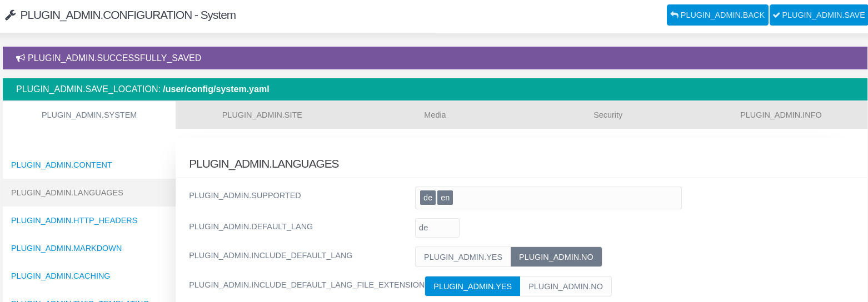Click the PLUGIN_ADMIN.SUCCESSFULLY_SAVED message
This screenshot has width=868, height=302.
point(114,58)
